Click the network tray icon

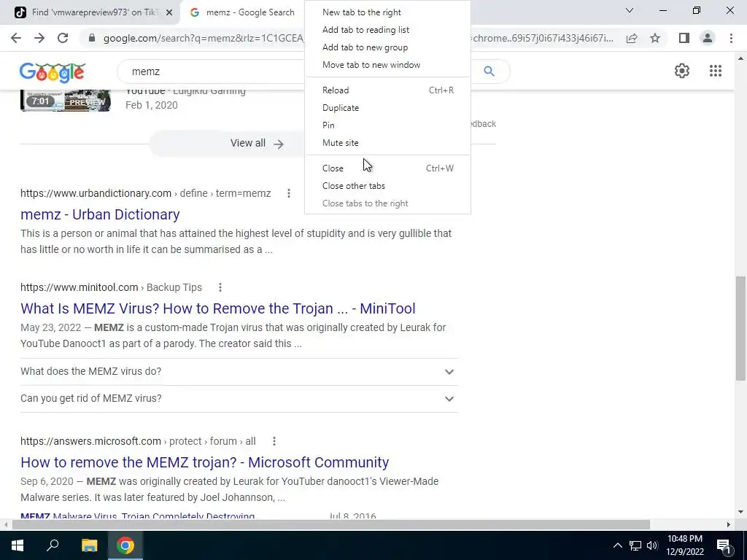pos(635,545)
